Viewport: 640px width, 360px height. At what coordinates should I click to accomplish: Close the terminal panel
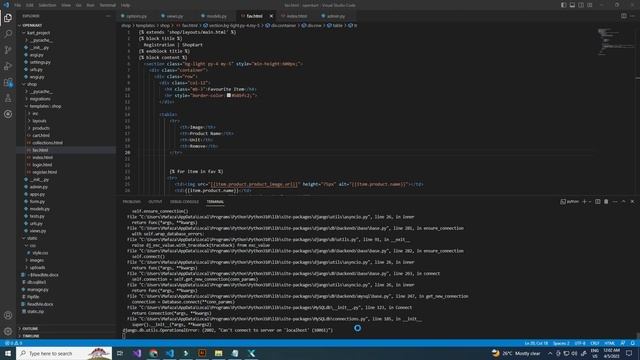tap(632, 202)
